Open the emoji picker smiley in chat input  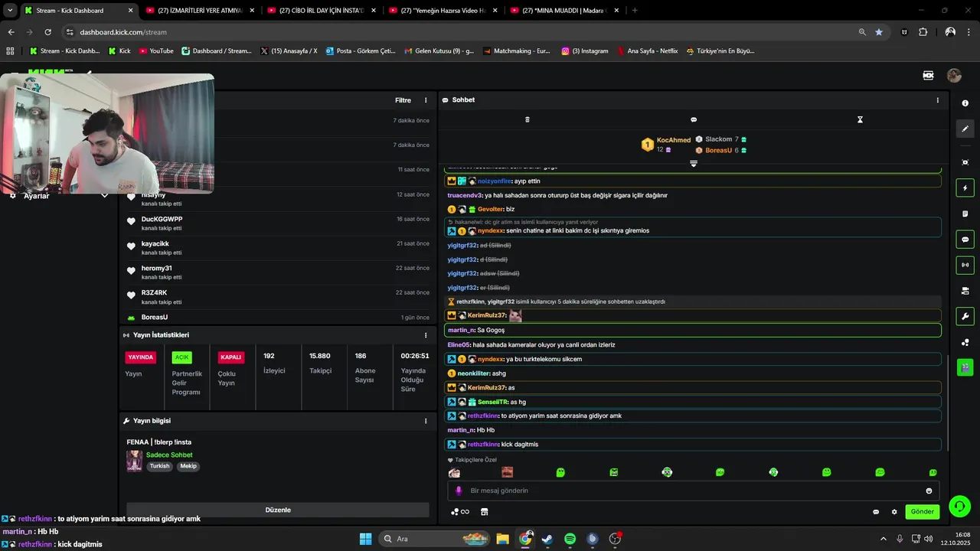929,491
